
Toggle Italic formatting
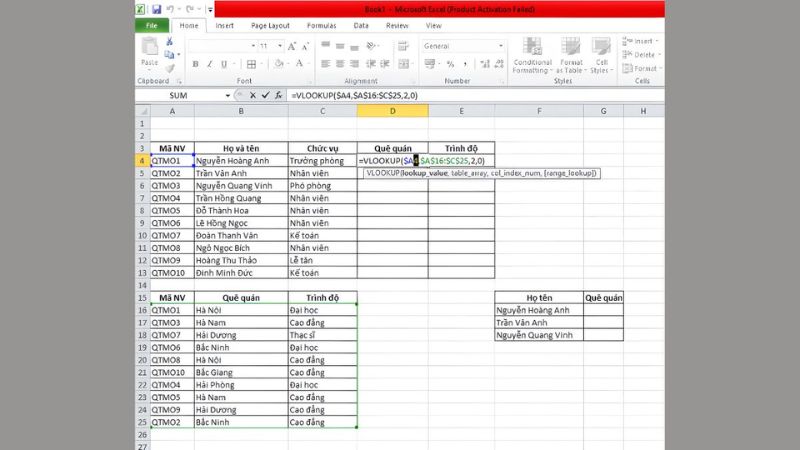pos(209,64)
